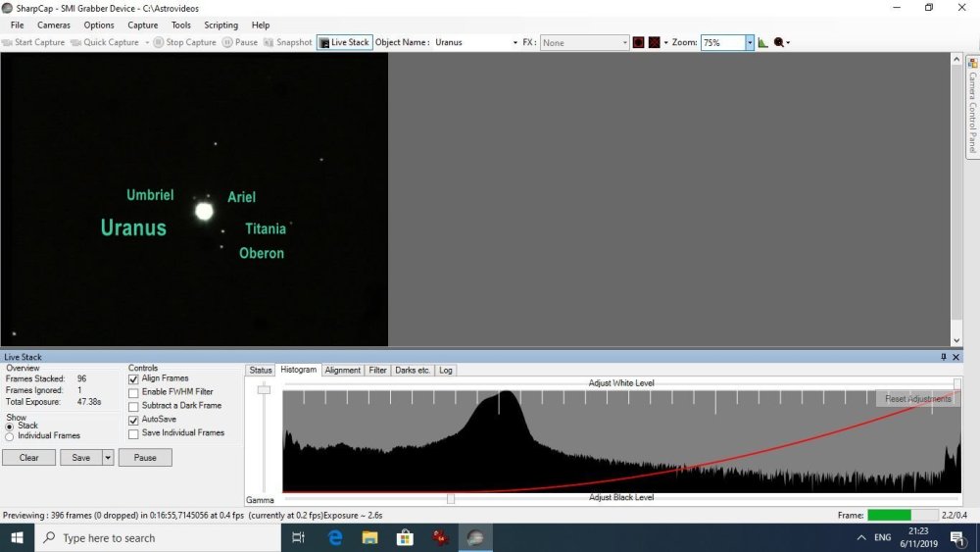Click the Live Stack toolbar button
Image resolution: width=980 pixels, height=552 pixels.
pyautogui.click(x=344, y=43)
